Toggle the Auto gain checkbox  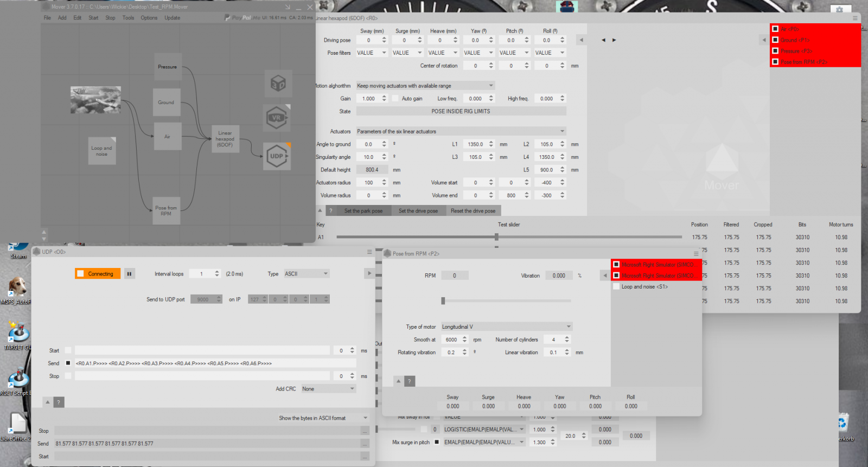tap(395, 99)
